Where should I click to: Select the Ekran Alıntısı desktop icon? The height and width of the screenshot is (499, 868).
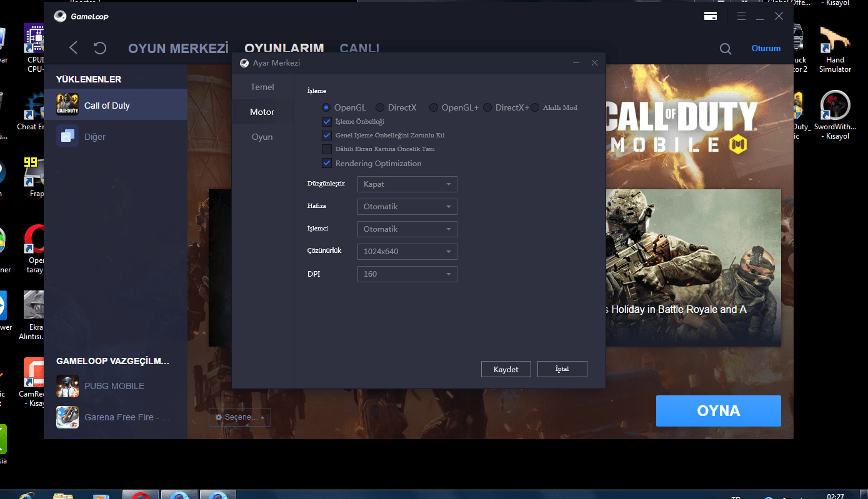pos(32,315)
